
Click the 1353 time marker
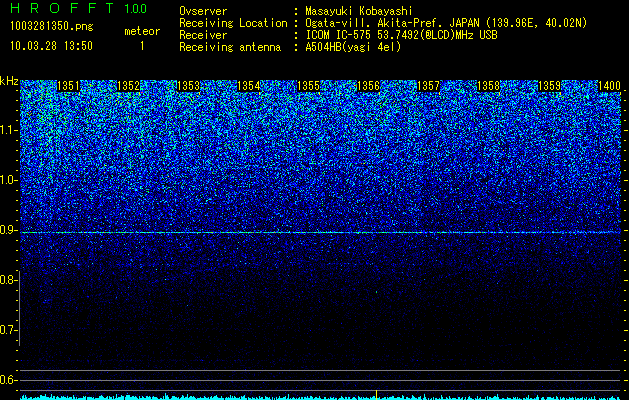point(189,86)
